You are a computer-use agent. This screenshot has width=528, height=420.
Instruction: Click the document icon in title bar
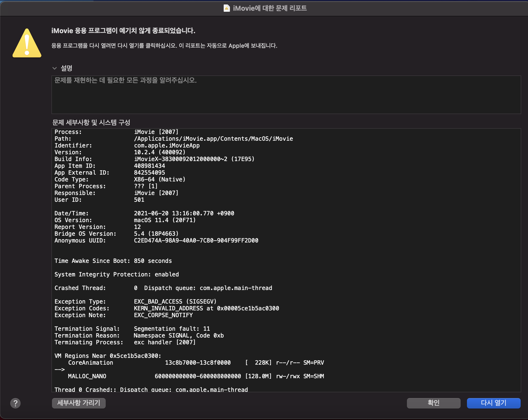[227, 8]
